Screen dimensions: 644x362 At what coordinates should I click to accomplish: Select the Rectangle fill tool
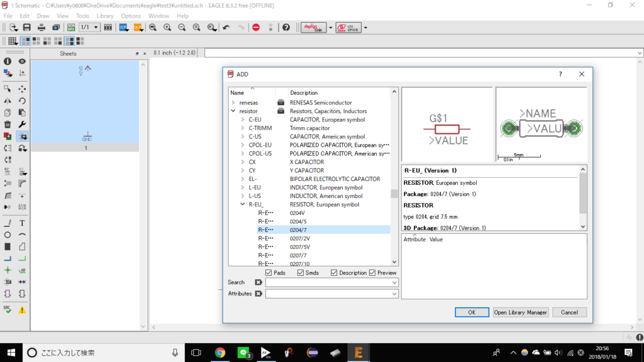pos(8,246)
